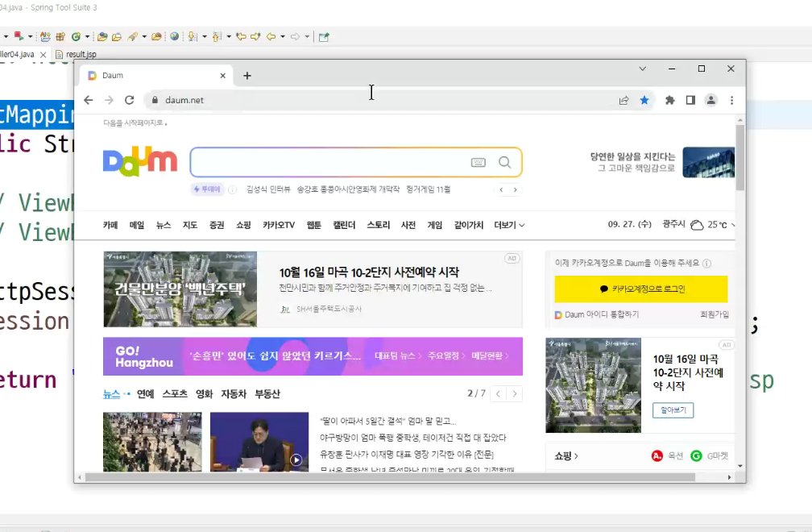Open the 뉴스 menu item in Daum navigation bar
The height and width of the screenshot is (532, 812).
tap(163, 225)
